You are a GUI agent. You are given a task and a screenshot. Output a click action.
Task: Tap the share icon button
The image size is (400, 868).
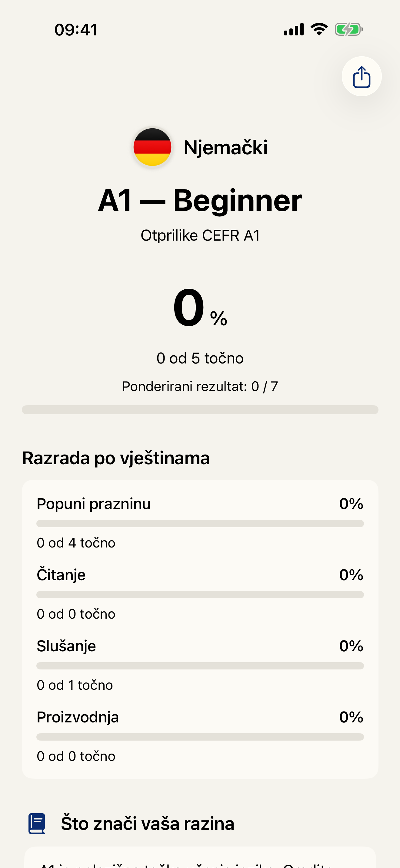[x=362, y=77]
